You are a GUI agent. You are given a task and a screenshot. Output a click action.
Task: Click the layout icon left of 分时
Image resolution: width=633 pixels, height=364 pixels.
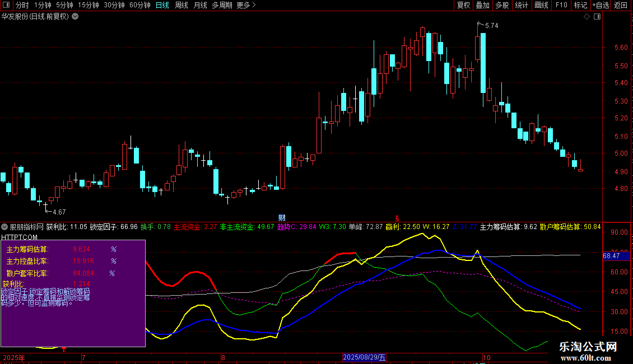(6, 5)
